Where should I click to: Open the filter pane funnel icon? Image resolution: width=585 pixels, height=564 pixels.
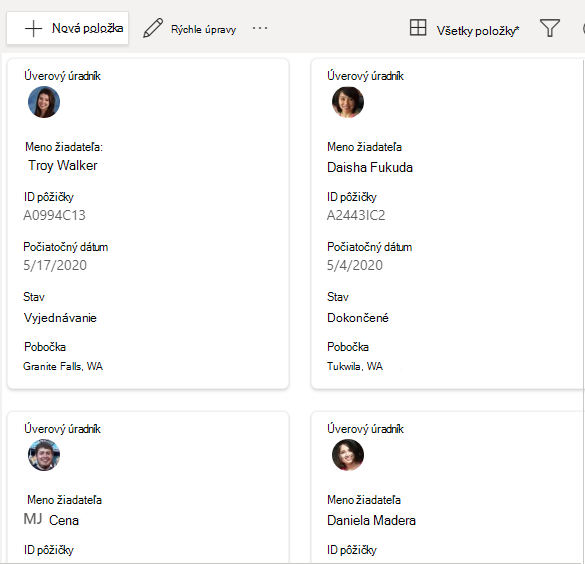click(x=550, y=28)
